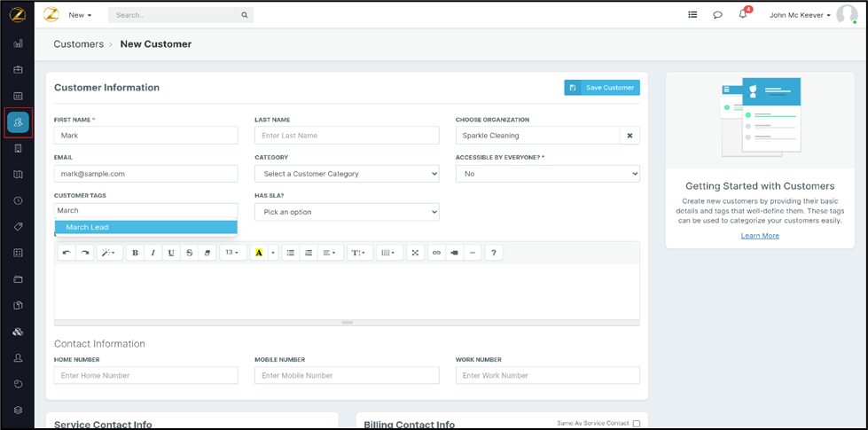Screen dimensions: 868x430
Task: Click the undo arrow in editor toolbar
Action: (66, 253)
